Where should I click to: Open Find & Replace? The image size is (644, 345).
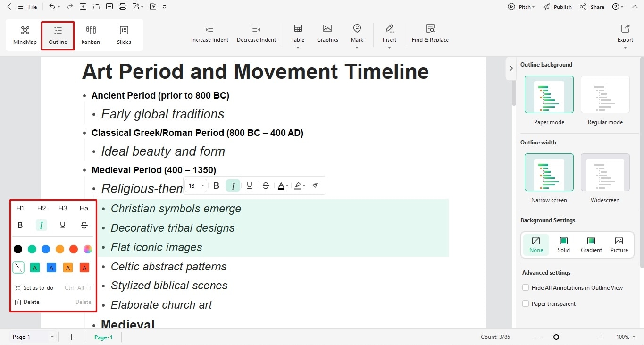[430, 34]
